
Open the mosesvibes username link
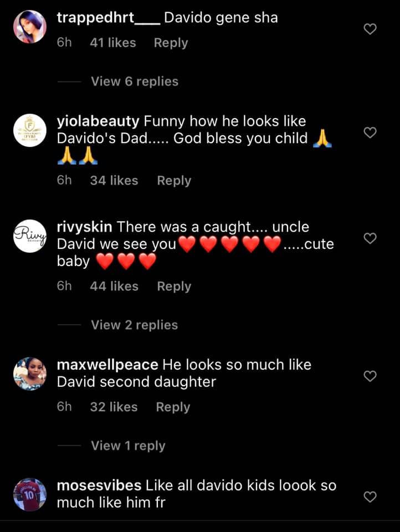[x=99, y=486]
